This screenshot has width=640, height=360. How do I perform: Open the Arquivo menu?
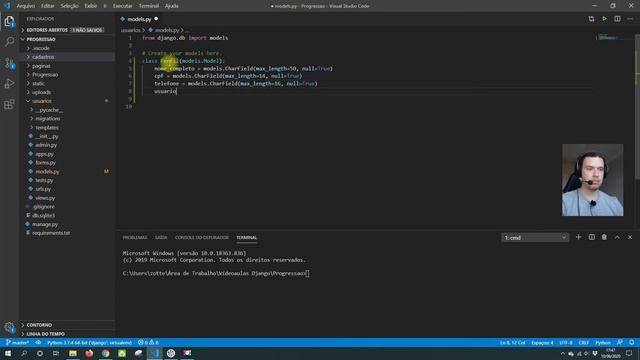26,6
